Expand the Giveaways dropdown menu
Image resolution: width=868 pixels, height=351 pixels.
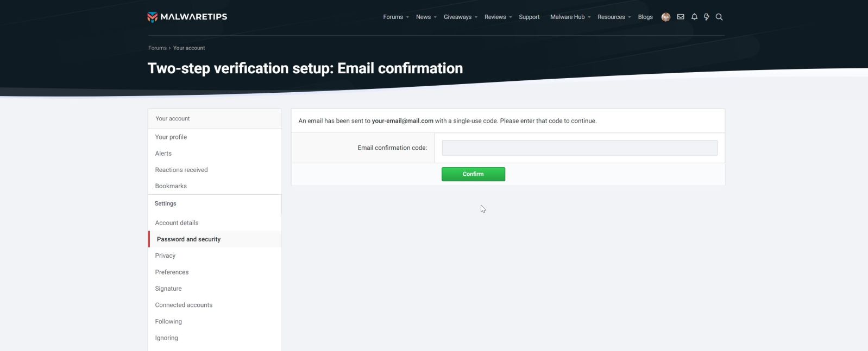click(476, 17)
